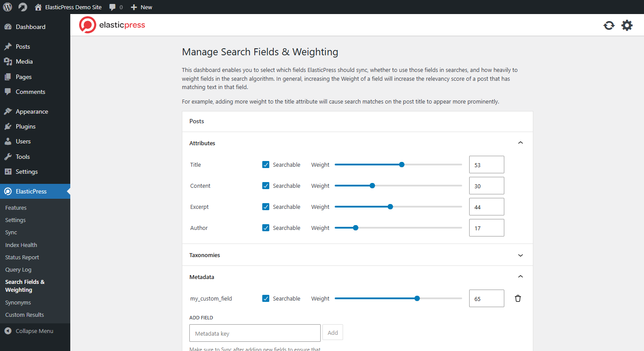644x351 pixels.
Task: Click the Settings sliders icon in sidebar
Action: (x=8, y=172)
